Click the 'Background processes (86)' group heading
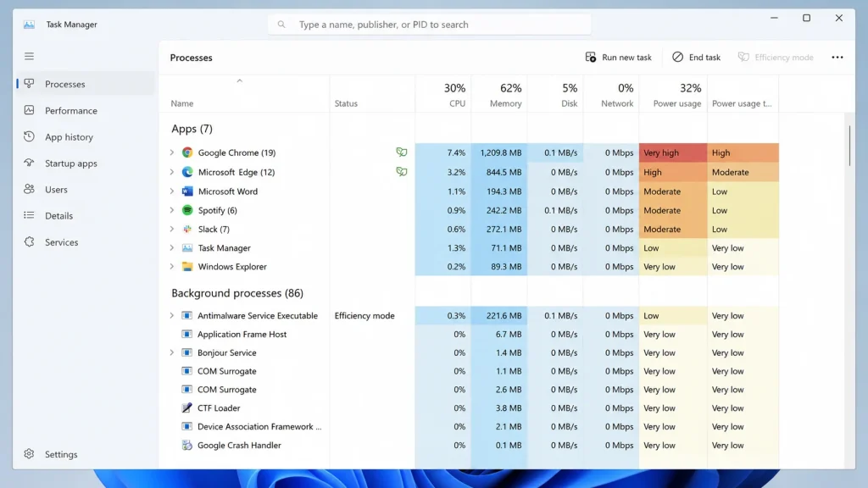This screenshot has width=868, height=488. (x=237, y=292)
